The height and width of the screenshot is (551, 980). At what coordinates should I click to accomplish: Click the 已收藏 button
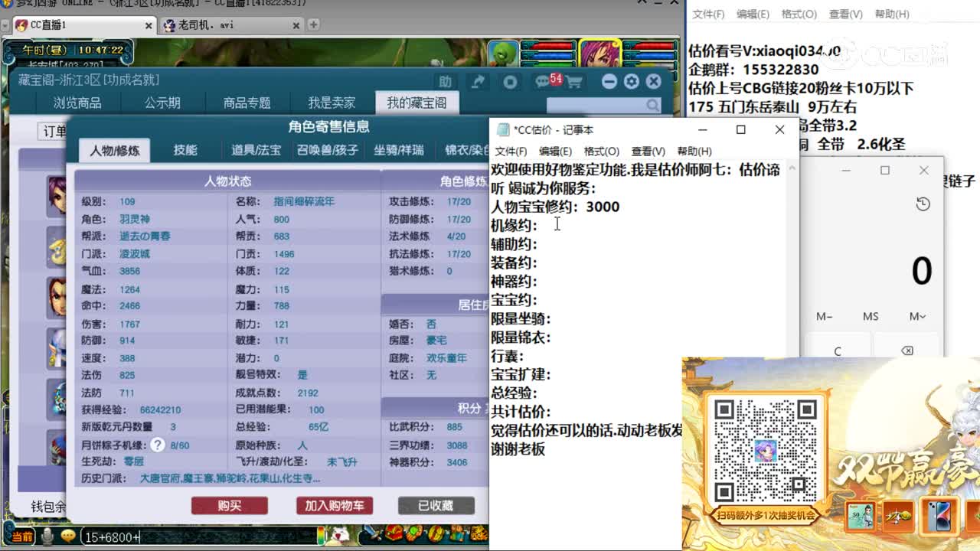(436, 505)
